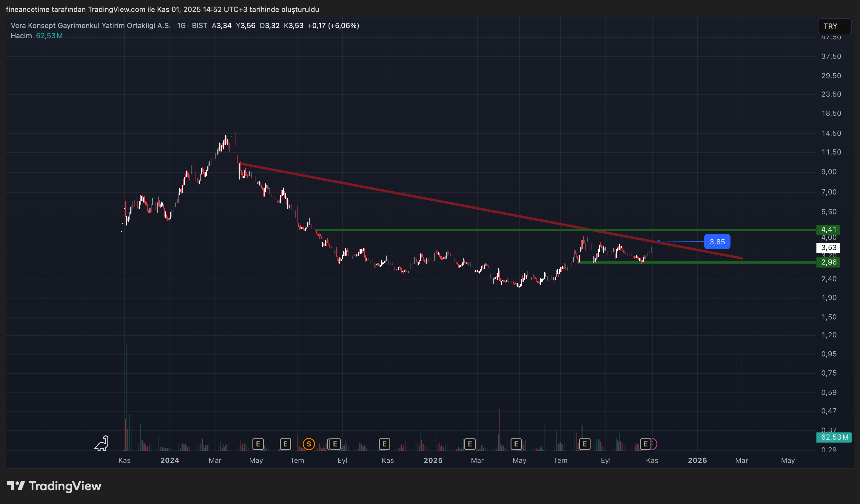Click the earnings marker near May 2024
The width and height of the screenshot is (860, 504).
(258, 444)
